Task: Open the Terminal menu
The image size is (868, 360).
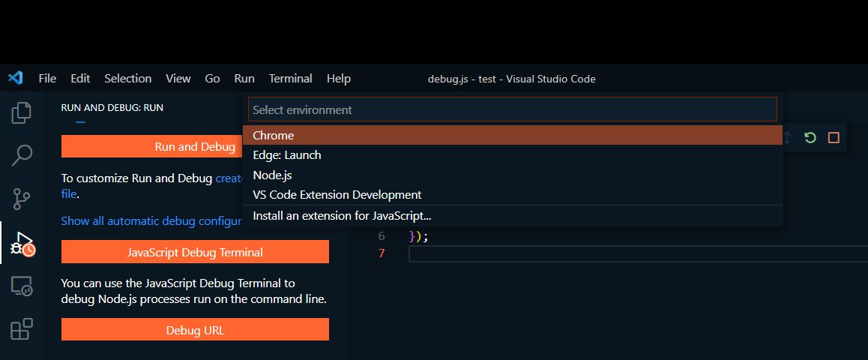Action: [291, 79]
